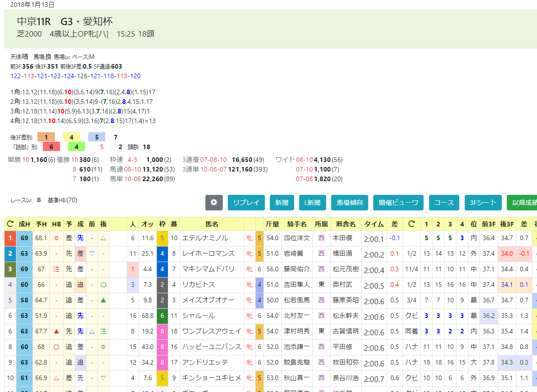Click blue 後3F差別 swatch labeled 5
Screen dimensions: 537x392
[97, 137]
